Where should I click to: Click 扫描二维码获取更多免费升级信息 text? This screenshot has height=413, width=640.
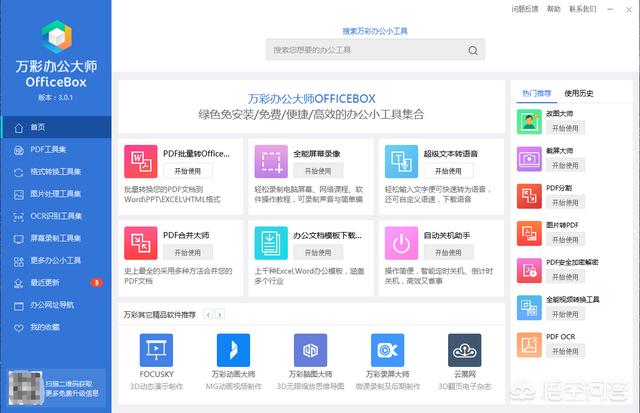[x=72, y=389]
